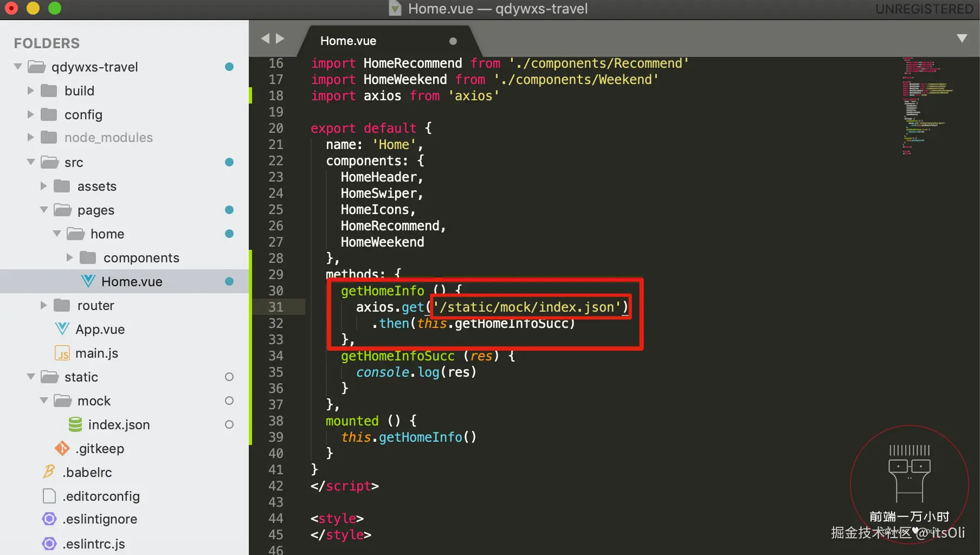This screenshot has width=980, height=555.
Task: Click the git icon beside .gitkeep
Action: (62, 448)
